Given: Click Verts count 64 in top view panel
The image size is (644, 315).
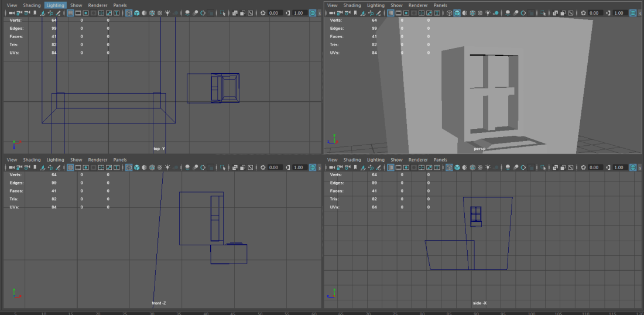Looking at the screenshot, I should [54, 20].
